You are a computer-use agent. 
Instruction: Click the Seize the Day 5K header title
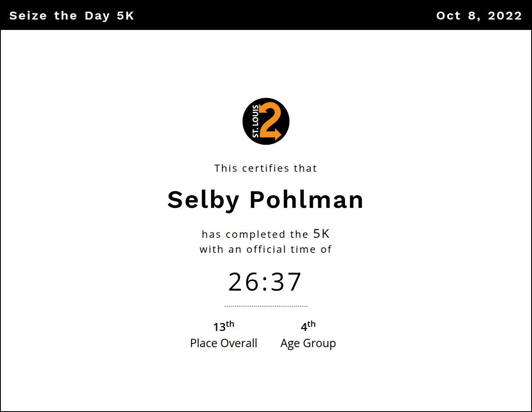coord(71,16)
